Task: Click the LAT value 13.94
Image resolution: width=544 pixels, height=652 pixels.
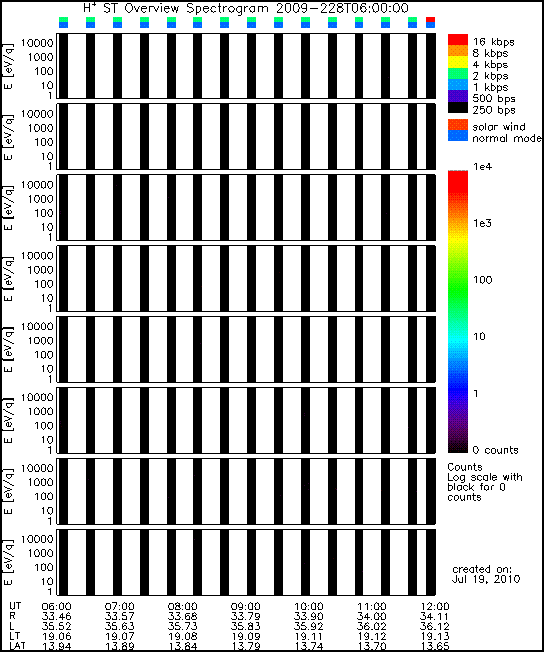Action: pyautogui.click(x=57, y=646)
